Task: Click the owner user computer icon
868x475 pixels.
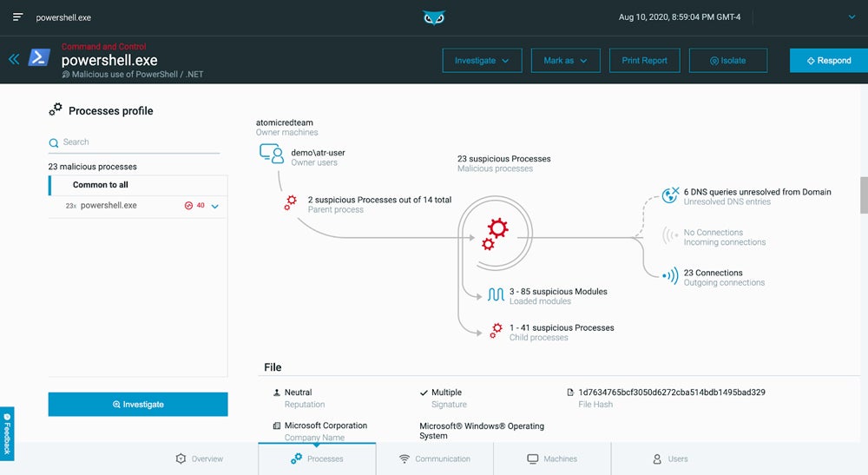Action: [x=273, y=155]
